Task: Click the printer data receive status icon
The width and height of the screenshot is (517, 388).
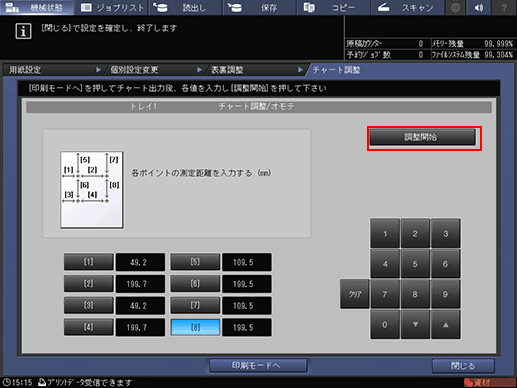Action: (42, 382)
